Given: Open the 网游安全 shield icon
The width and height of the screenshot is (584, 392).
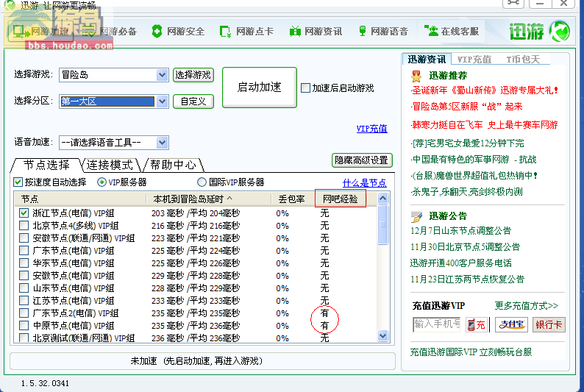Looking at the screenshot, I should tap(157, 32).
